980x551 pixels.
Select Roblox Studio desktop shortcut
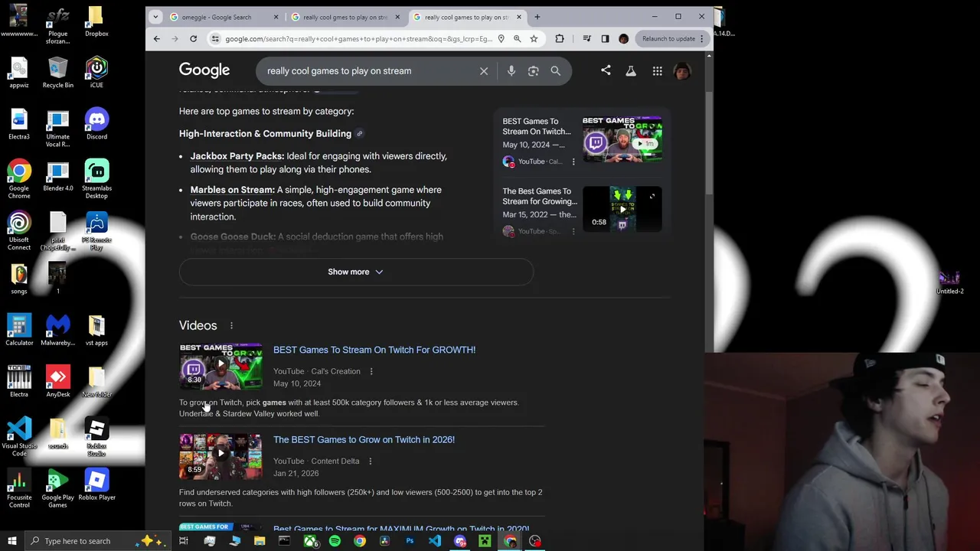coord(96,438)
